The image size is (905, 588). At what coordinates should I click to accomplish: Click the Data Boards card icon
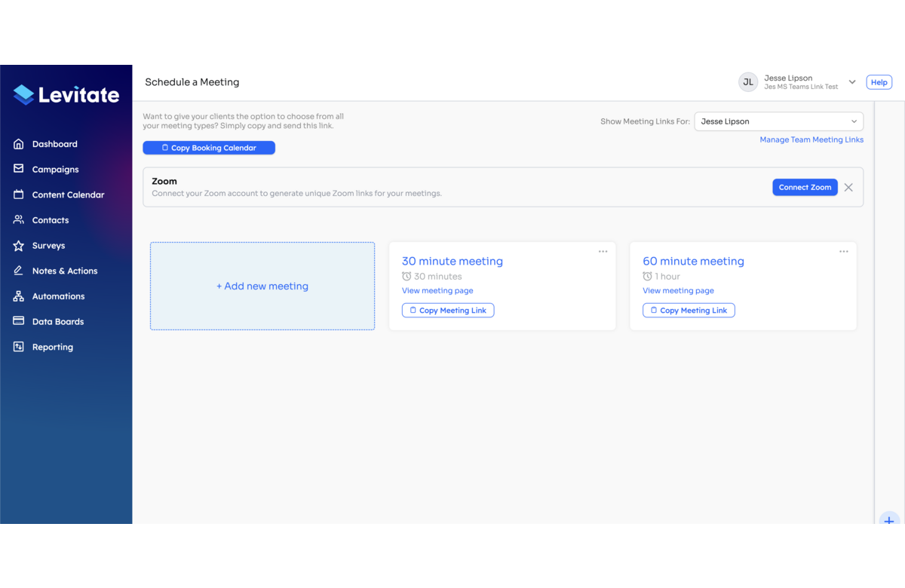coord(19,321)
